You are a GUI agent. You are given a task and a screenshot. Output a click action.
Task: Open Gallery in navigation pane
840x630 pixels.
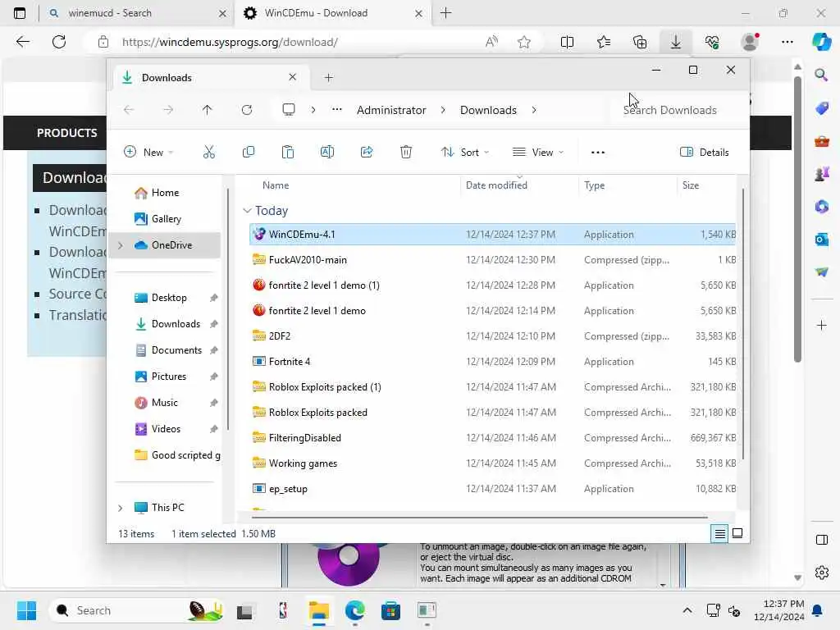click(x=166, y=219)
